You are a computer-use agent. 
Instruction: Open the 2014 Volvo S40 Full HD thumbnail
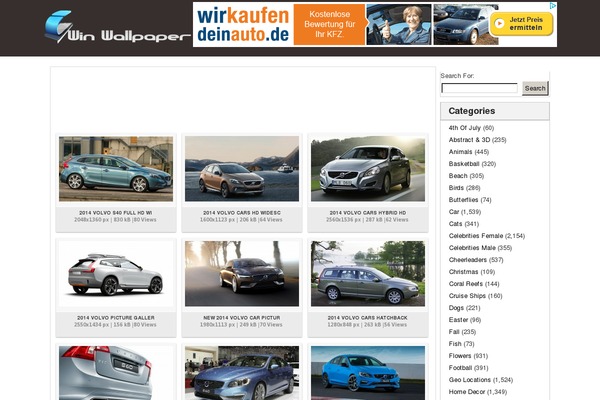coord(116,169)
